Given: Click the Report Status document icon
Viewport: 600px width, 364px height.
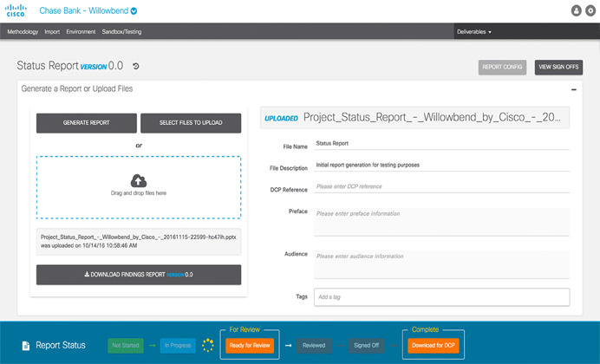Looking at the screenshot, I should tap(26, 346).
